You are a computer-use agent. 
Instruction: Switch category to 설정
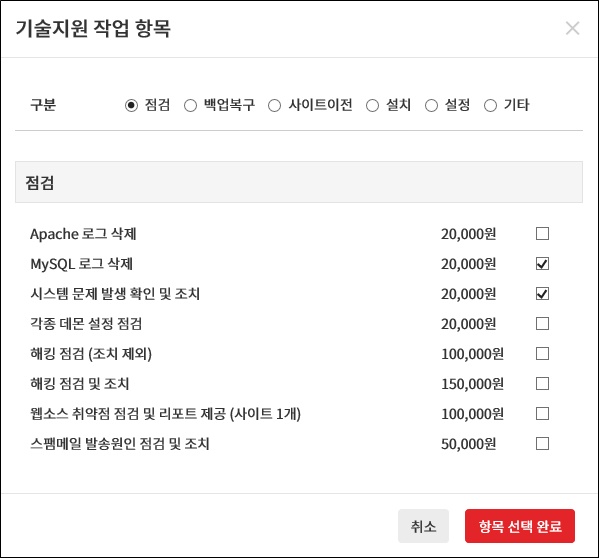tap(431, 105)
